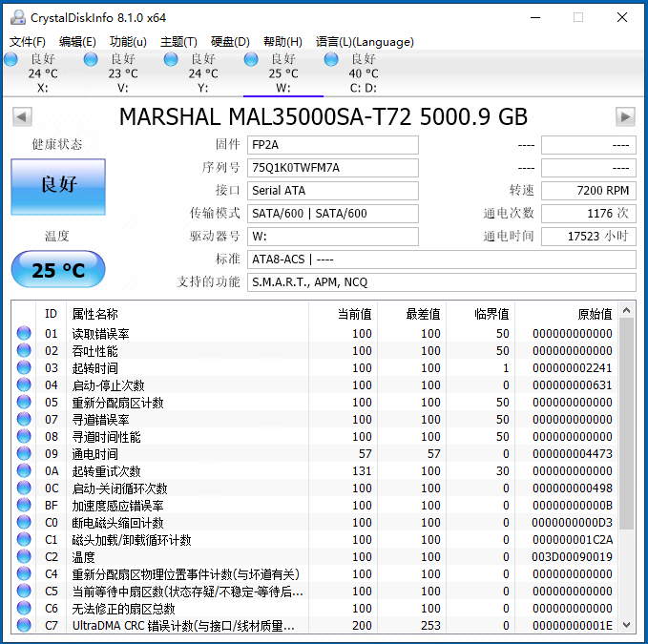Click the firmware field FP2A
648x644 pixels.
click(333, 145)
